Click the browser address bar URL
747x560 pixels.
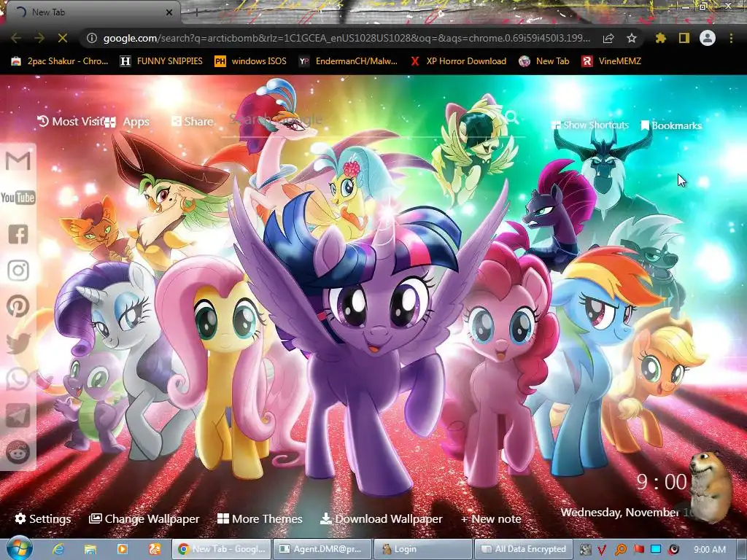pos(347,38)
